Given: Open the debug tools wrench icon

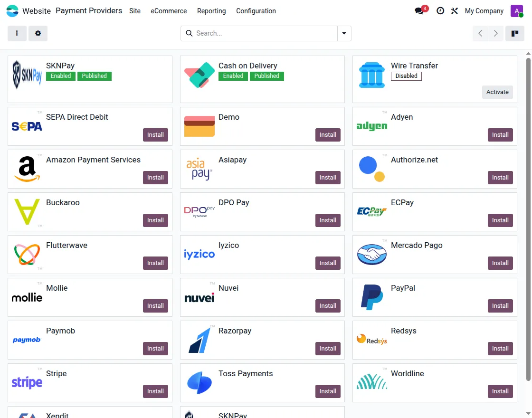Looking at the screenshot, I should click(x=454, y=11).
